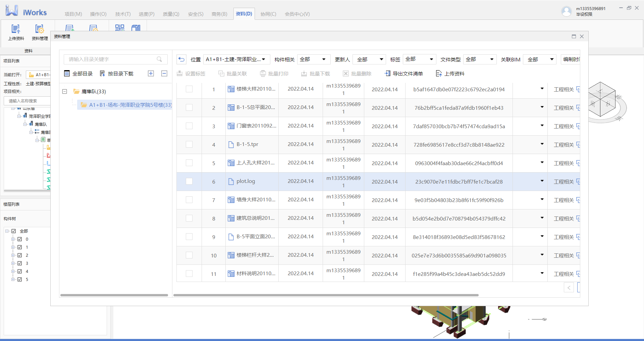Screen dimensions: 644x341
Task: Click the 全部目录 list icon
Action: click(67, 74)
